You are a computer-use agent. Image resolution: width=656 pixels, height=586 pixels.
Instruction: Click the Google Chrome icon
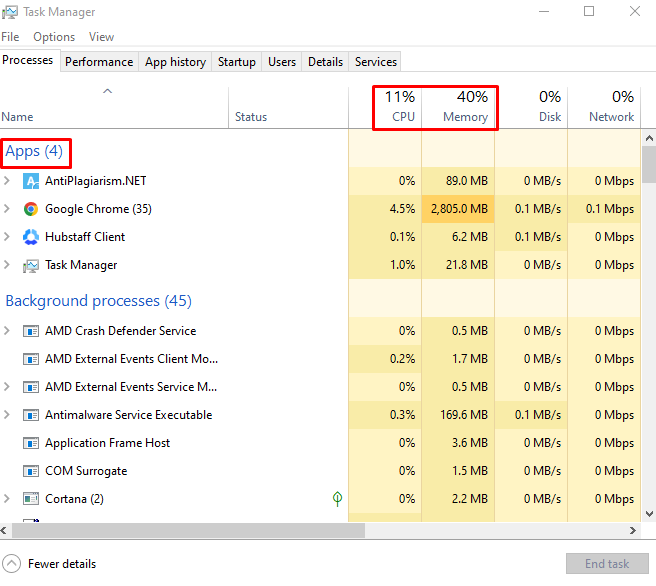pyautogui.click(x=31, y=209)
